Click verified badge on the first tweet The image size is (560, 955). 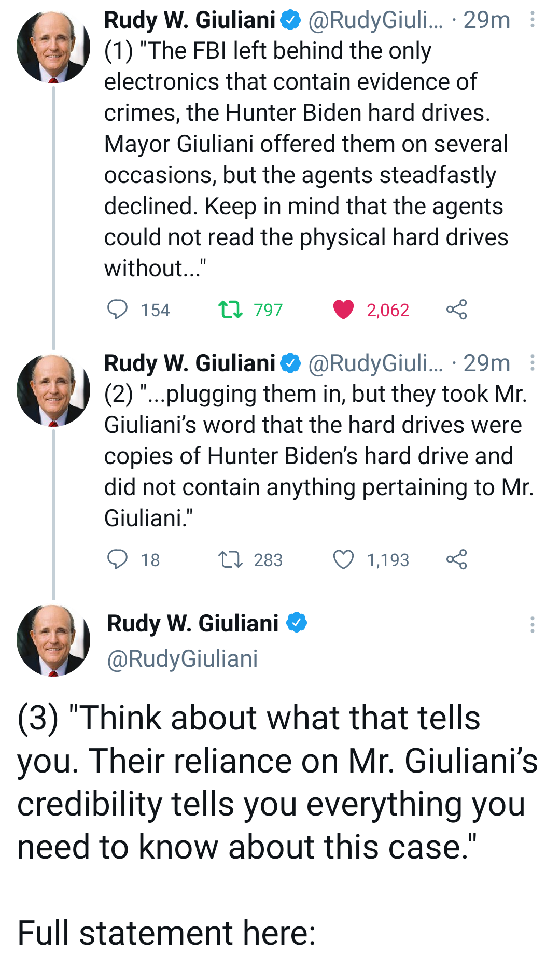tap(290, 20)
